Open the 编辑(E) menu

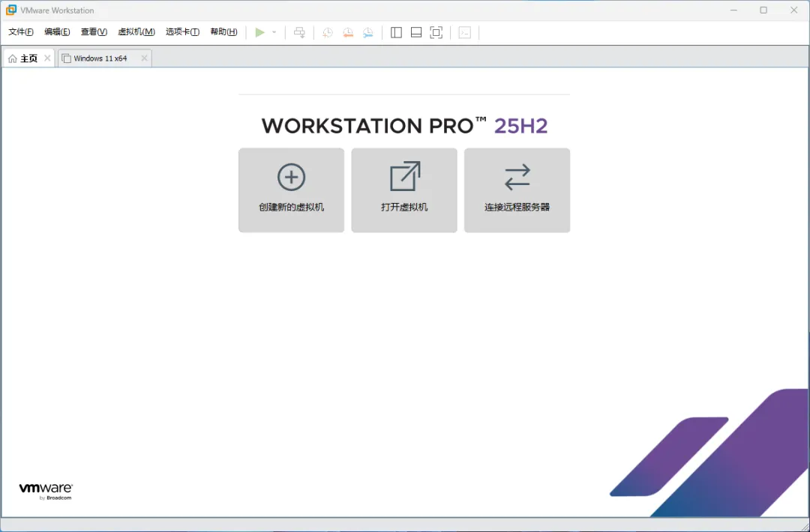[57, 32]
